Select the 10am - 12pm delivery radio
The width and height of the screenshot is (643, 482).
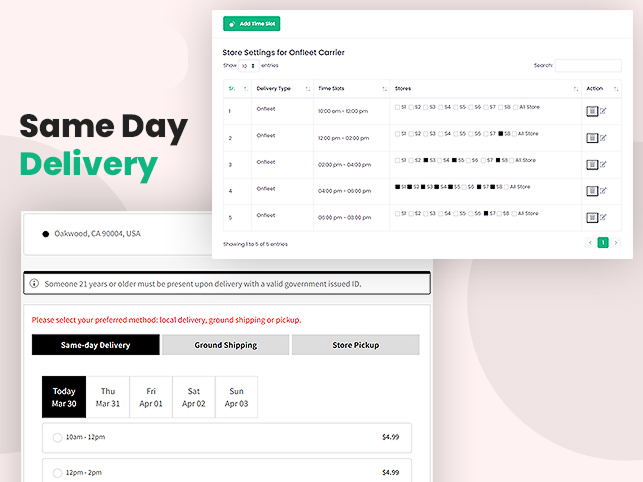click(57, 438)
